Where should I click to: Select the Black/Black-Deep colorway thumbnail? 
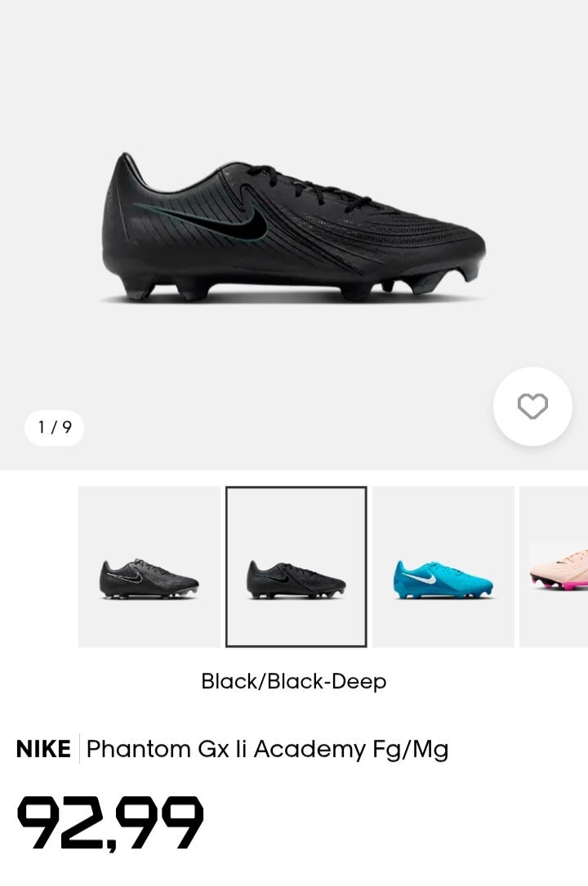296,567
